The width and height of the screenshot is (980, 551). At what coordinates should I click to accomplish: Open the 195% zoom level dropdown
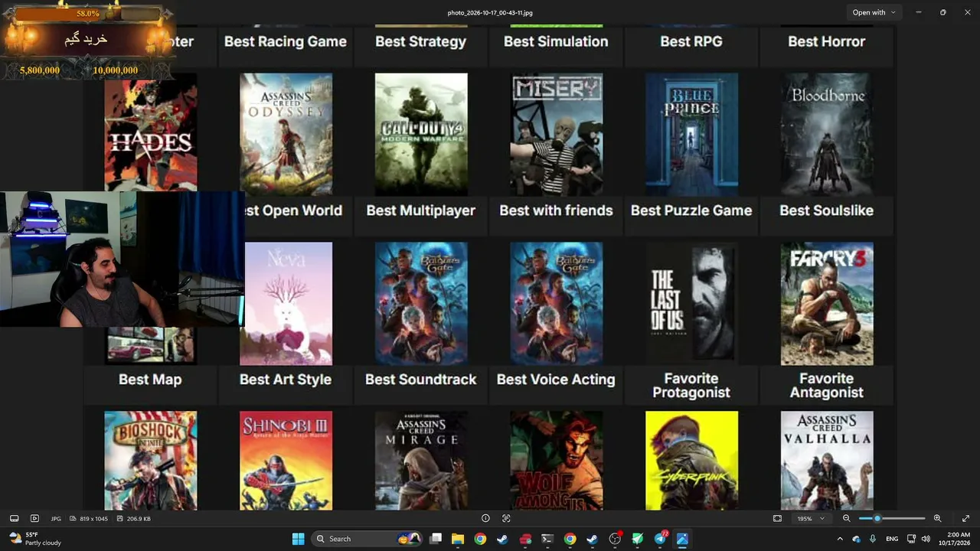pos(811,519)
